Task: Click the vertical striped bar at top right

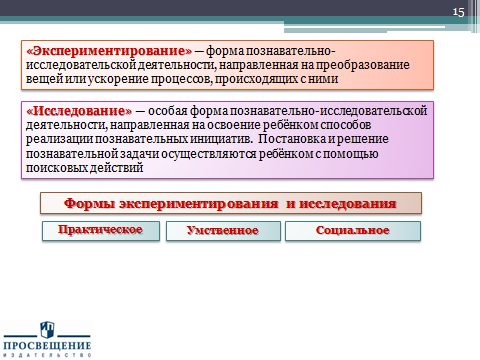Action: pyautogui.click(x=475, y=16)
